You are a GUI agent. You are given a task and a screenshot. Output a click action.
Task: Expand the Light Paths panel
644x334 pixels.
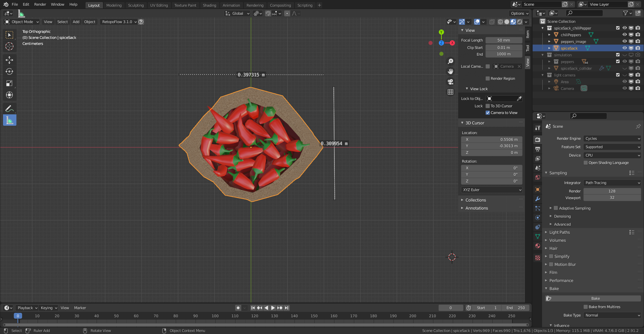[x=559, y=232]
